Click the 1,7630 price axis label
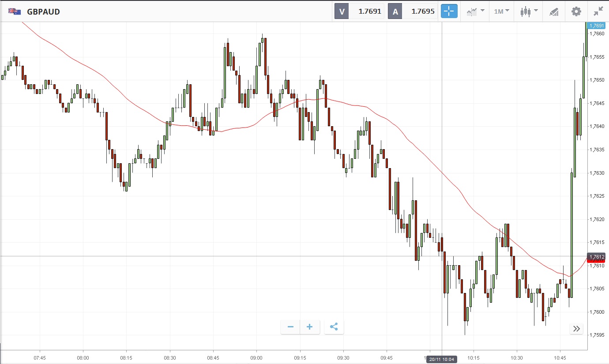The height and width of the screenshot is (364, 609). click(x=597, y=173)
